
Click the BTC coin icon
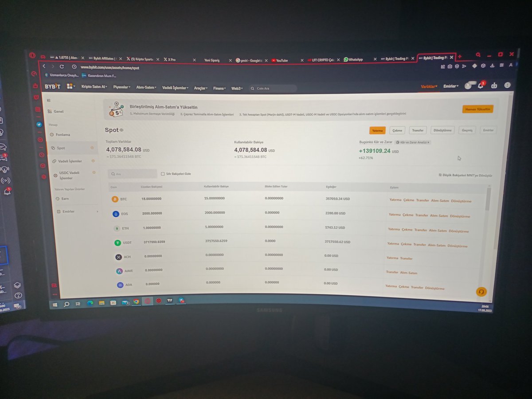[115, 199]
